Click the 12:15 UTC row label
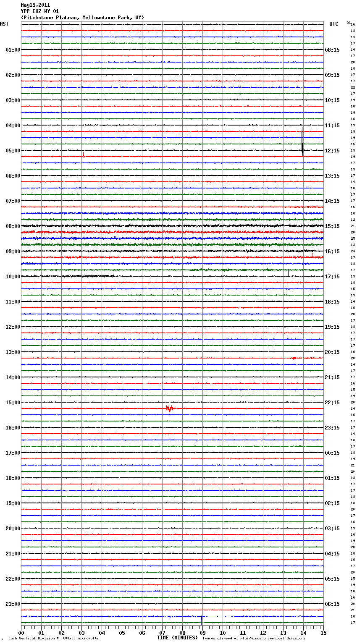The height and width of the screenshot is (644, 357). click(332, 151)
